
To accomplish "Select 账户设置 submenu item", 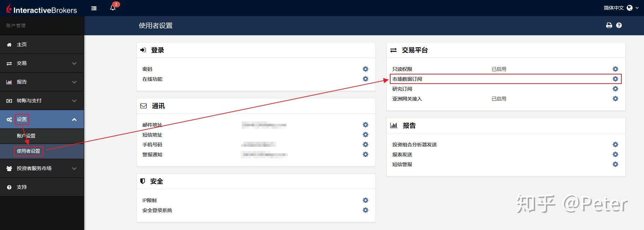I will (42, 136).
